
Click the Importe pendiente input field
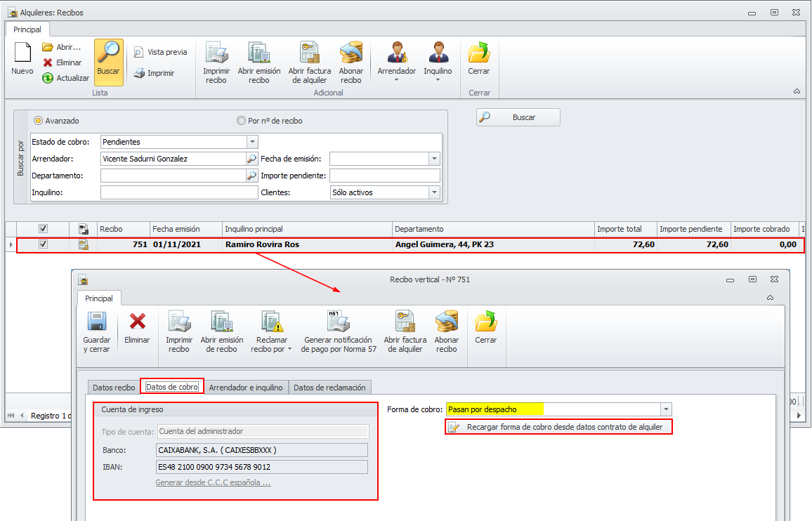(x=385, y=176)
